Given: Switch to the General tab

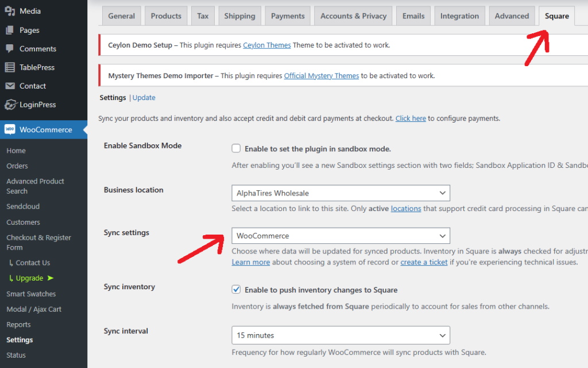Looking at the screenshot, I should point(122,16).
